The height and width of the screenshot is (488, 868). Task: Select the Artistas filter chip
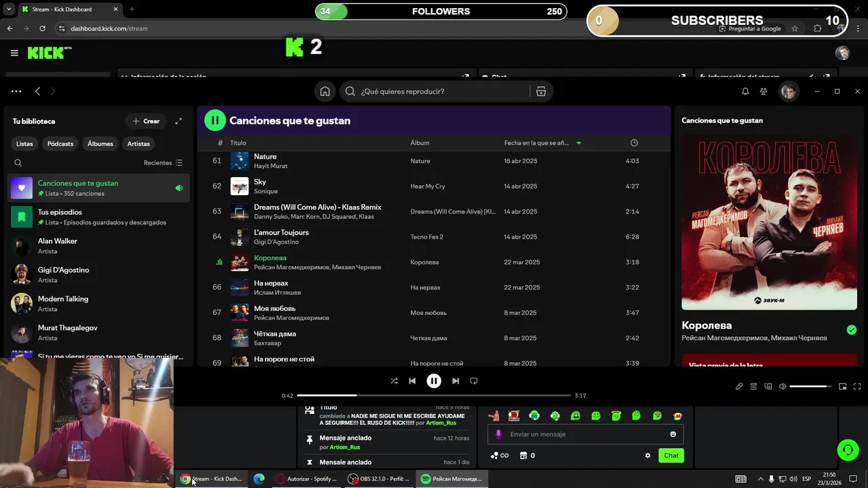click(x=138, y=144)
